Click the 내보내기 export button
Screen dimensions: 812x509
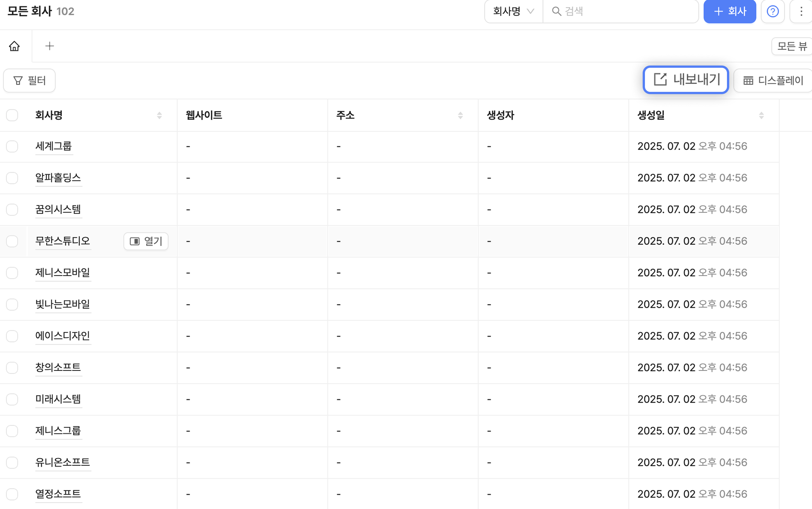pyautogui.click(x=686, y=80)
